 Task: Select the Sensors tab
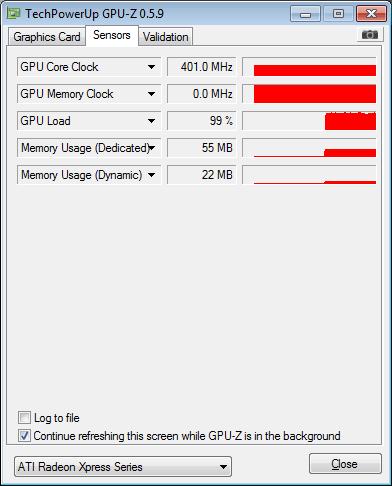pos(112,35)
